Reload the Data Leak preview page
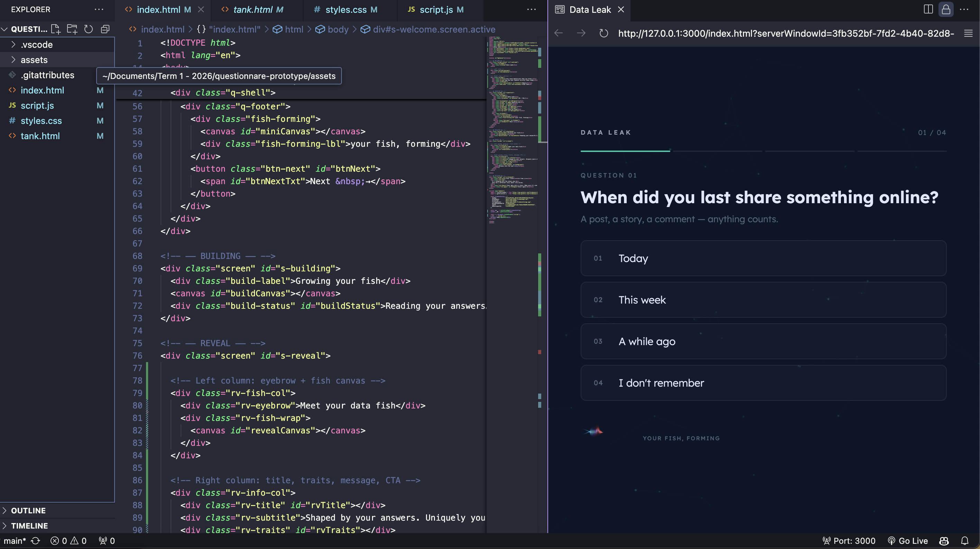The image size is (980, 549). point(604,34)
